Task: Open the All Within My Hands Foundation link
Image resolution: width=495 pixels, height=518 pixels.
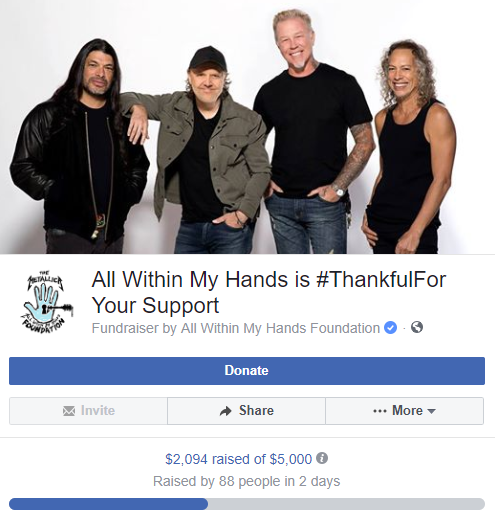Action: click(280, 328)
